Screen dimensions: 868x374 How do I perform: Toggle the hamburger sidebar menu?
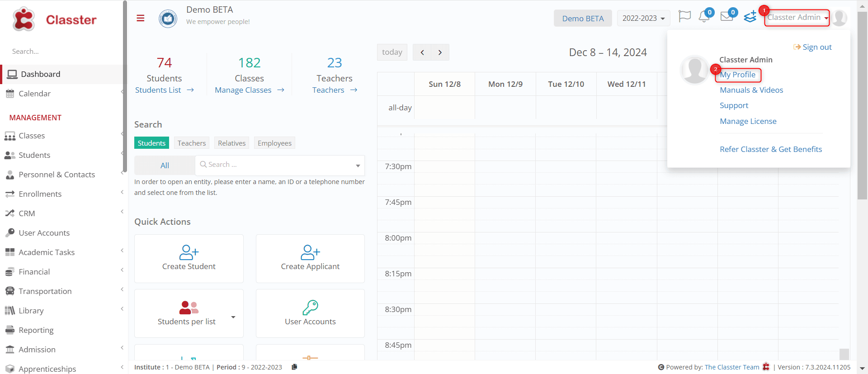tap(141, 18)
